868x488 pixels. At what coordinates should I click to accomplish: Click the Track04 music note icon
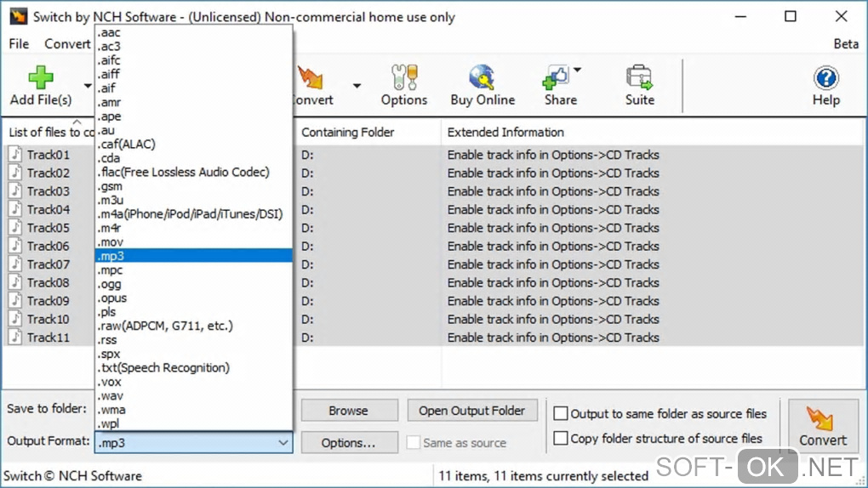15,209
